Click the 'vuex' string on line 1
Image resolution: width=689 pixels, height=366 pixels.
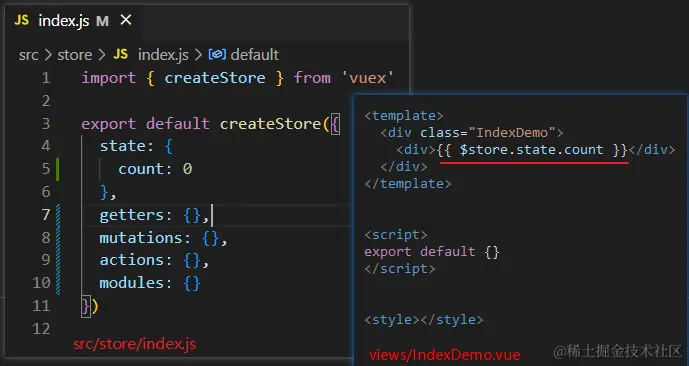(367, 78)
